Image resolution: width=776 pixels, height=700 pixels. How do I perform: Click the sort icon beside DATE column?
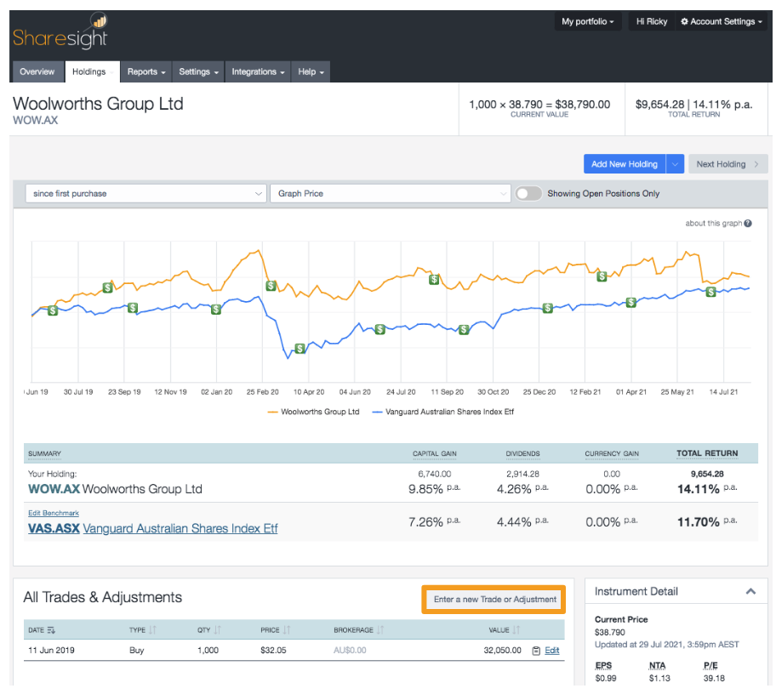pyautogui.click(x=51, y=629)
